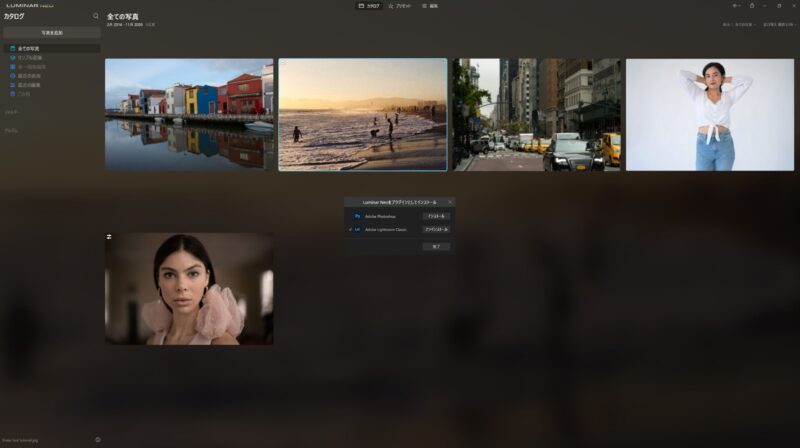This screenshot has height=448, width=800.
Task: Open the show-all-photos filter dropdown
Action: [x=737, y=24]
